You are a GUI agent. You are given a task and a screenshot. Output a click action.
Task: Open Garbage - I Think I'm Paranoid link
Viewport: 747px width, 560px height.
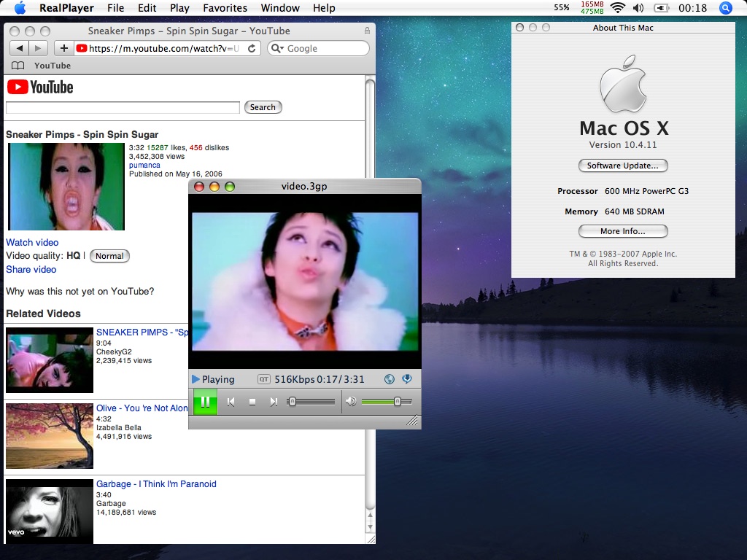pyautogui.click(x=156, y=484)
